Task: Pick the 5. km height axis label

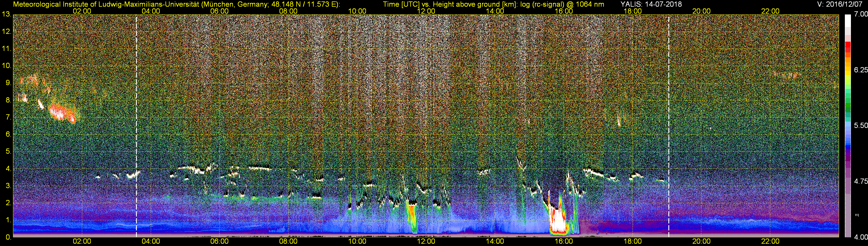Action: 8,151
